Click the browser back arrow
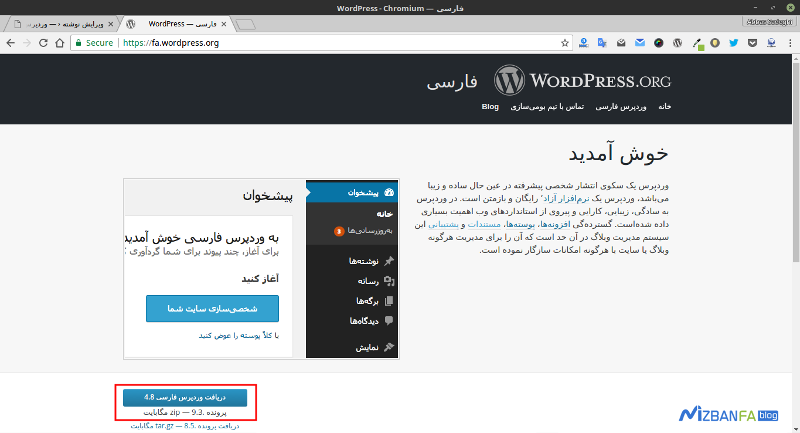The image size is (800, 433). 11,43
